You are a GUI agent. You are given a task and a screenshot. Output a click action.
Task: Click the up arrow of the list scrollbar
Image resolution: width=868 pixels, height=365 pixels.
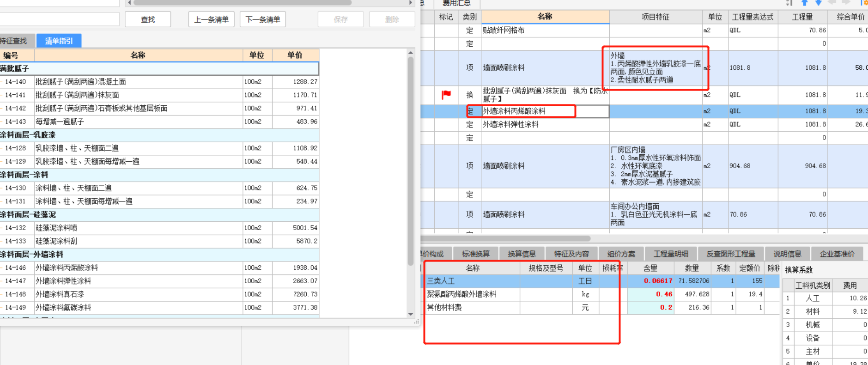click(411, 53)
